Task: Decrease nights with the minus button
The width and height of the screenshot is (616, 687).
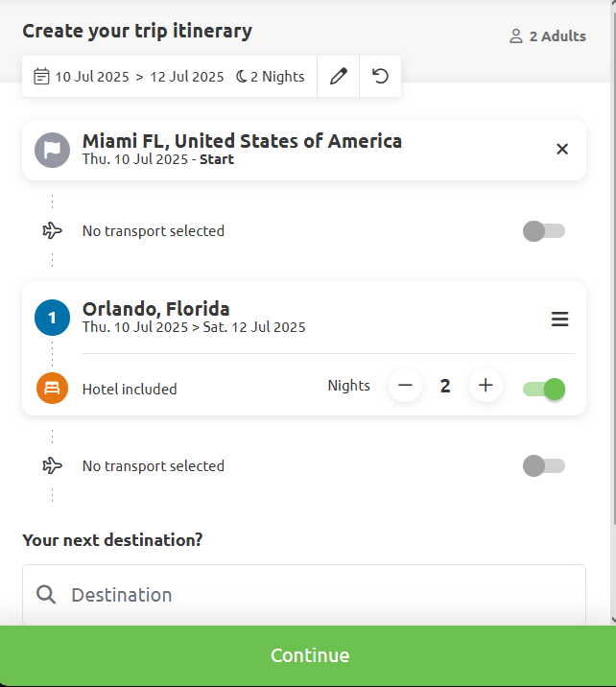Action: click(405, 386)
